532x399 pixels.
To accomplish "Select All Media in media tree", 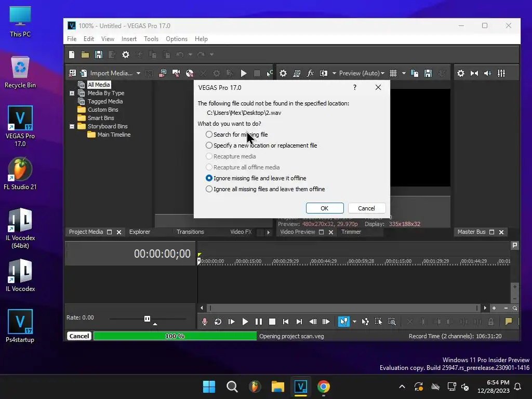I will (99, 85).
